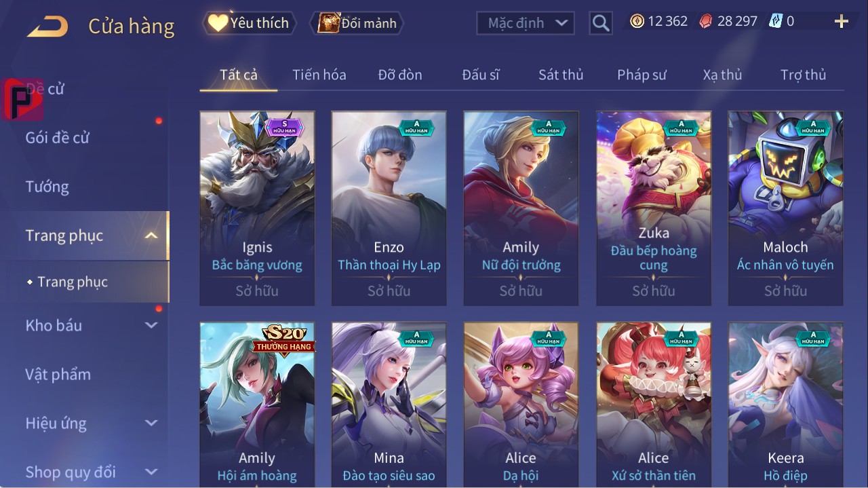Tap the gold coin balance icon
This screenshot has height=488, width=868.
(x=637, y=21)
